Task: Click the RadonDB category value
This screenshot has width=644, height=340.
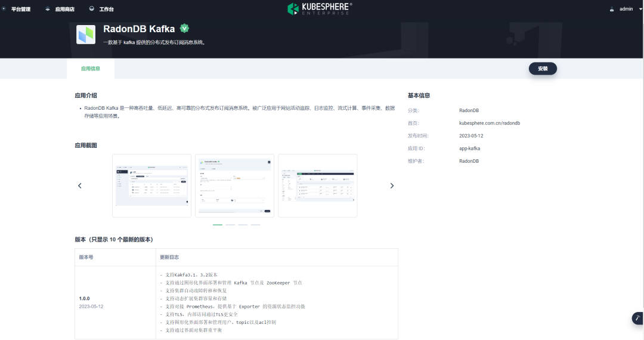Action: (469, 110)
